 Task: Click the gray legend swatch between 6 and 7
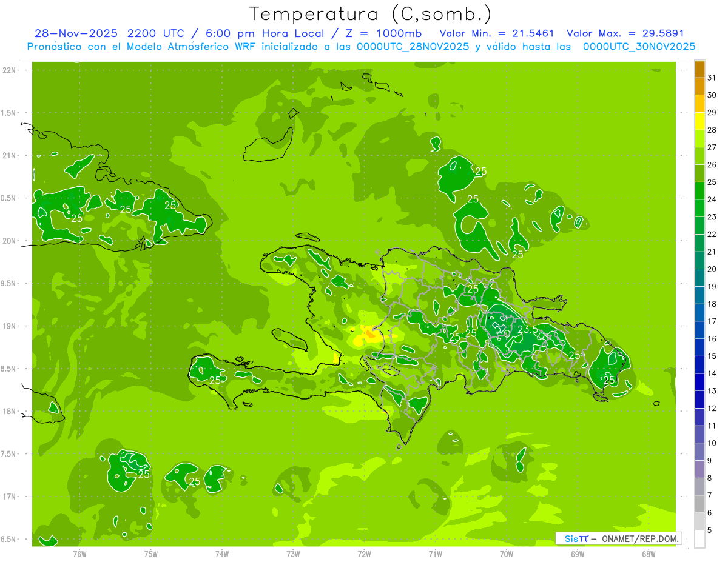click(x=699, y=504)
